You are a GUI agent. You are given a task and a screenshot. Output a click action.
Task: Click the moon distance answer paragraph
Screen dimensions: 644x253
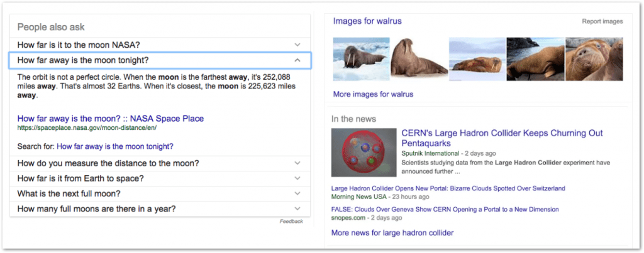[x=157, y=86]
